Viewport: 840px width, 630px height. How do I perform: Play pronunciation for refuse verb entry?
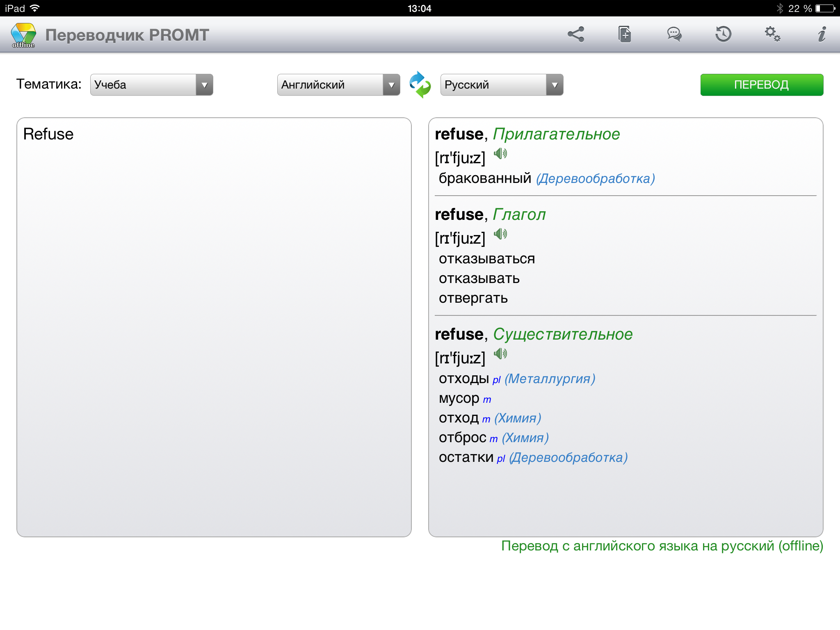point(500,234)
